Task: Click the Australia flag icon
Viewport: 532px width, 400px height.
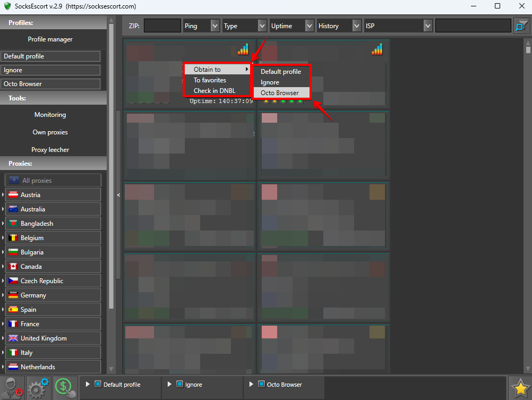Action: [13, 209]
